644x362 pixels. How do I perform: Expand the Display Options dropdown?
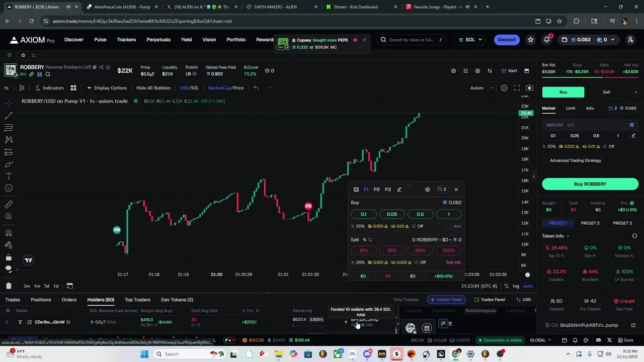(107, 88)
